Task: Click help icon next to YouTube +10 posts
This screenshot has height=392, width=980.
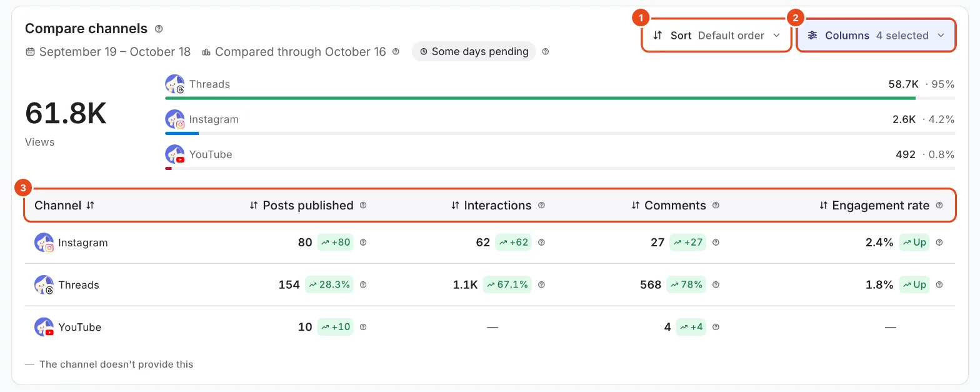Action: click(363, 327)
